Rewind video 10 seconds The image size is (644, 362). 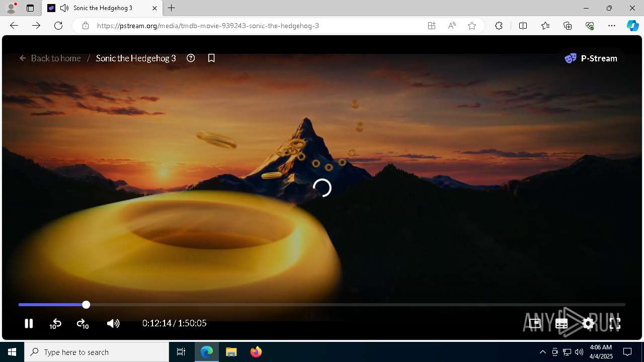pos(55,323)
